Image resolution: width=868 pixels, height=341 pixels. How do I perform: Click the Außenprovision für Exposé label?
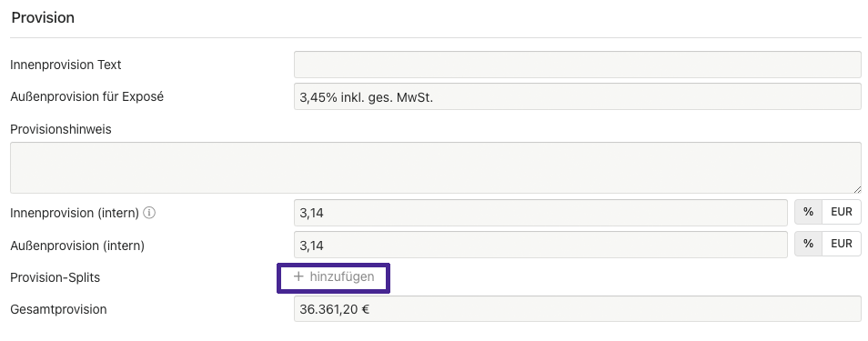(87, 97)
